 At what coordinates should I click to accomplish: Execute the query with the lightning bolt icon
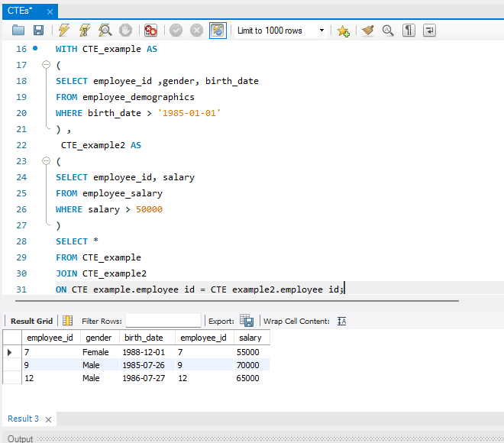(64, 31)
